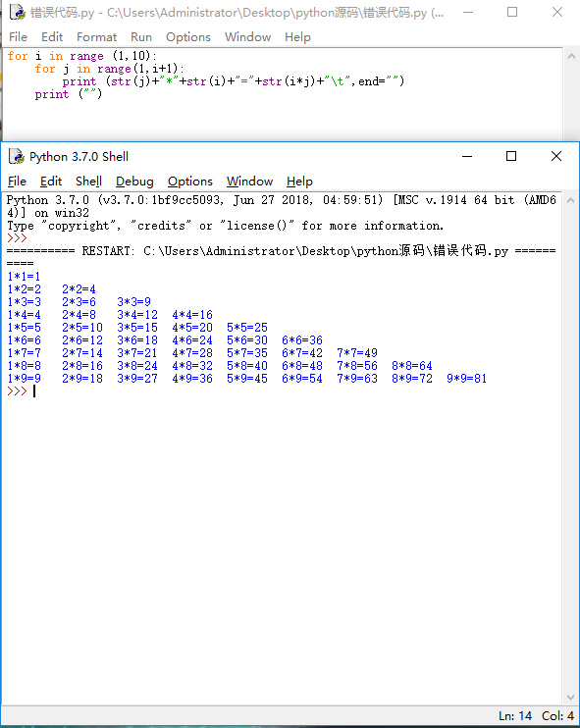
Task: Click the output '2*3=6'
Action: point(79,302)
